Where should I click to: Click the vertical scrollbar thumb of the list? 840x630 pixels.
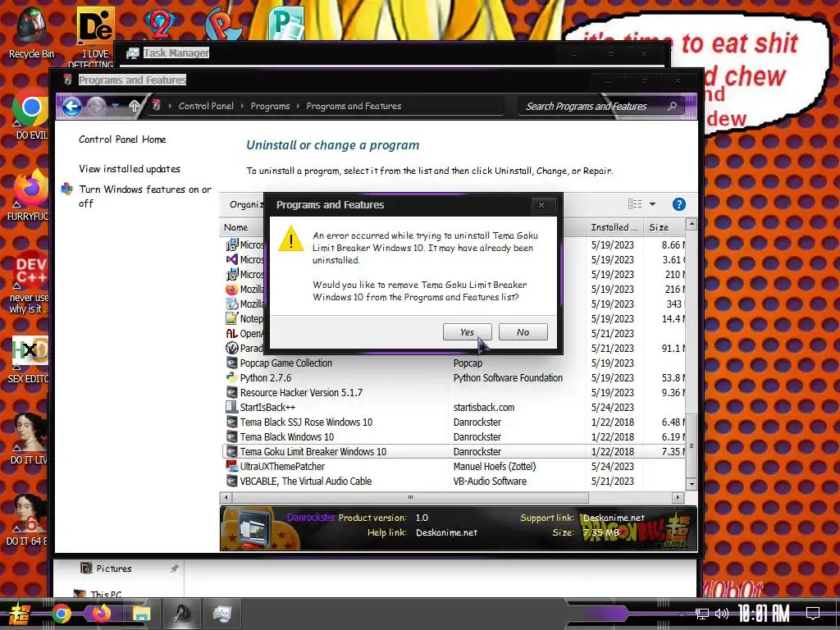(691, 445)
